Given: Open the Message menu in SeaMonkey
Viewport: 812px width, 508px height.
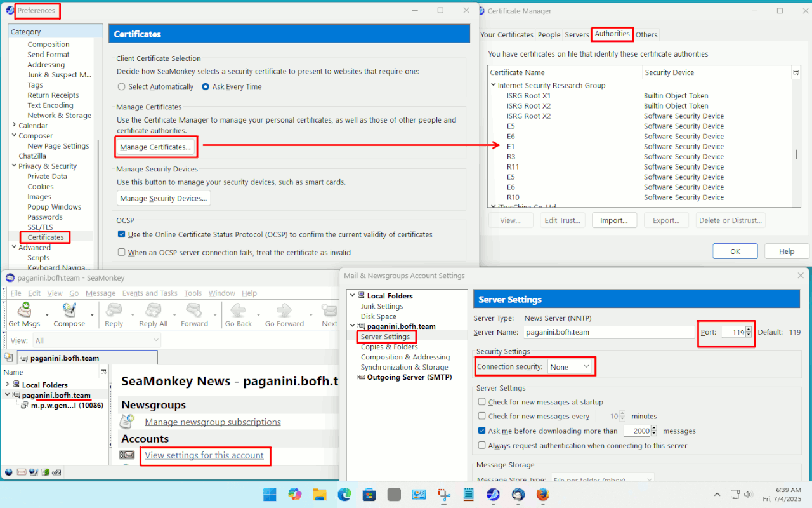Looking at the screenshot, I should [x=100, y=293].
